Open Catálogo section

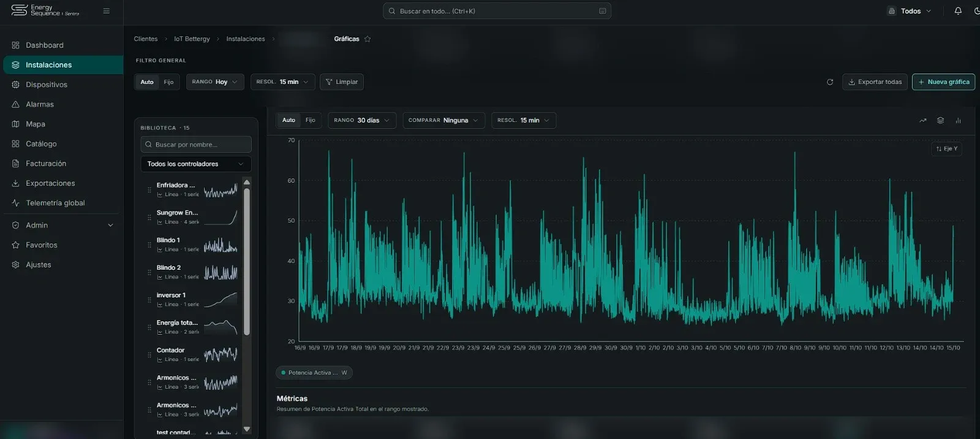[x=61, y=144]
